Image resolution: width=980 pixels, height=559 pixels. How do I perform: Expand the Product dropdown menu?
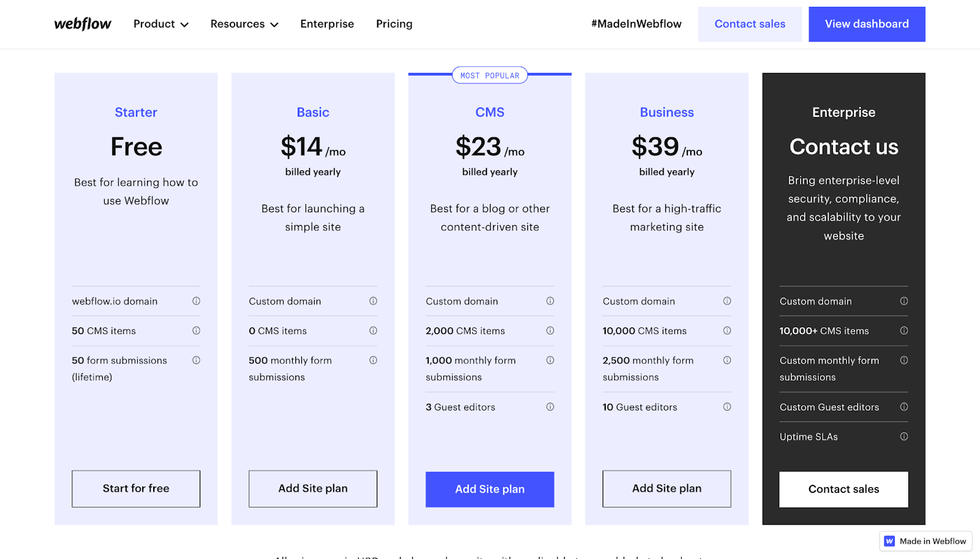click(160, 24)
